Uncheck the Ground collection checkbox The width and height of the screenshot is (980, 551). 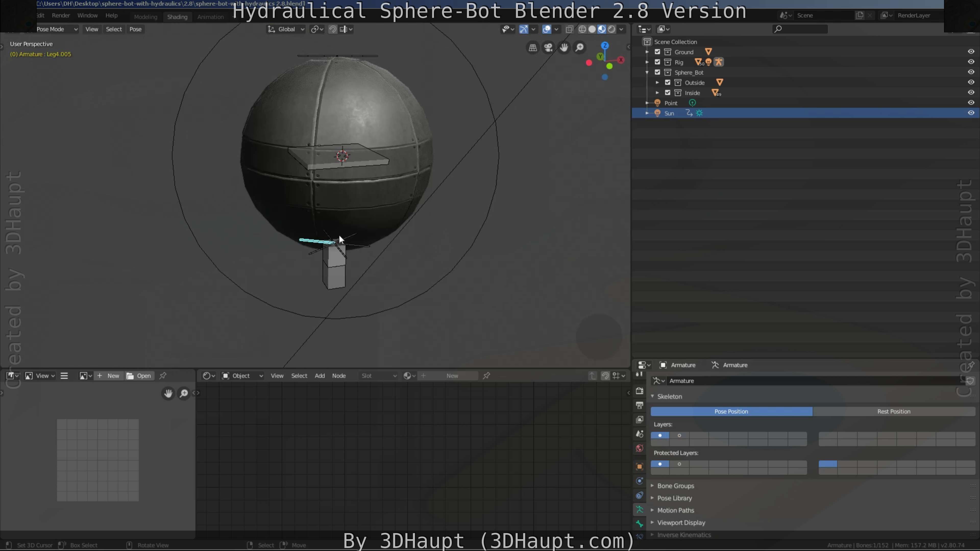tap(657, 52)
